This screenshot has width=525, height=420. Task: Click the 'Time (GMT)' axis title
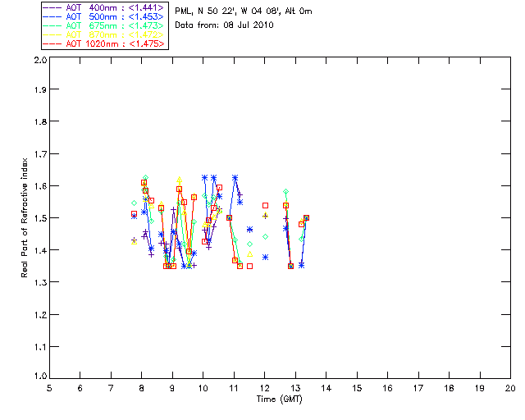coord(279,399)
